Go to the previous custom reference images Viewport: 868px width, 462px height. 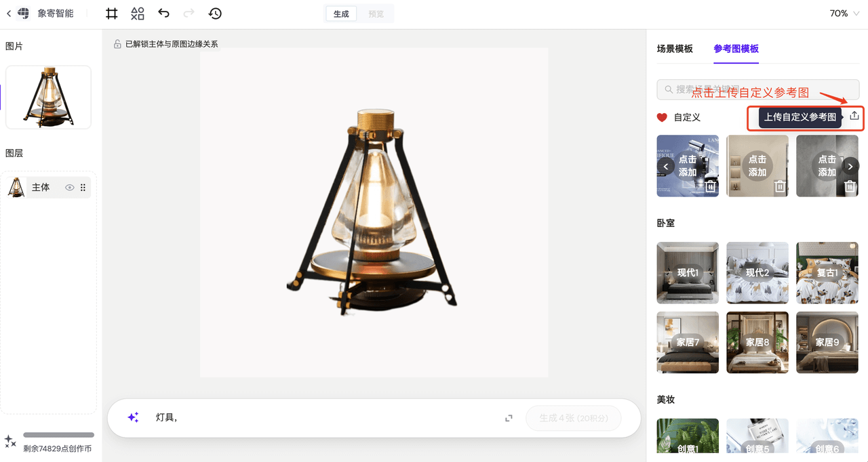point(665,166)
